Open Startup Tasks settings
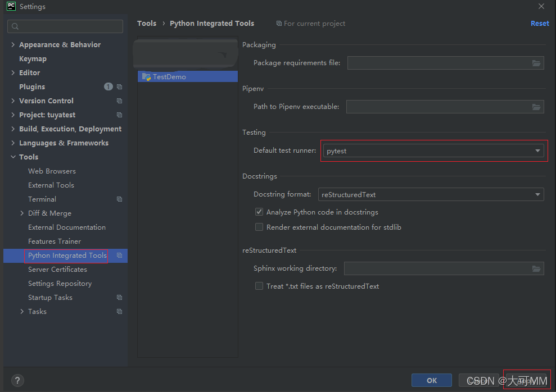This screenshot has width=556, height=392. click(x=50, y=298)
